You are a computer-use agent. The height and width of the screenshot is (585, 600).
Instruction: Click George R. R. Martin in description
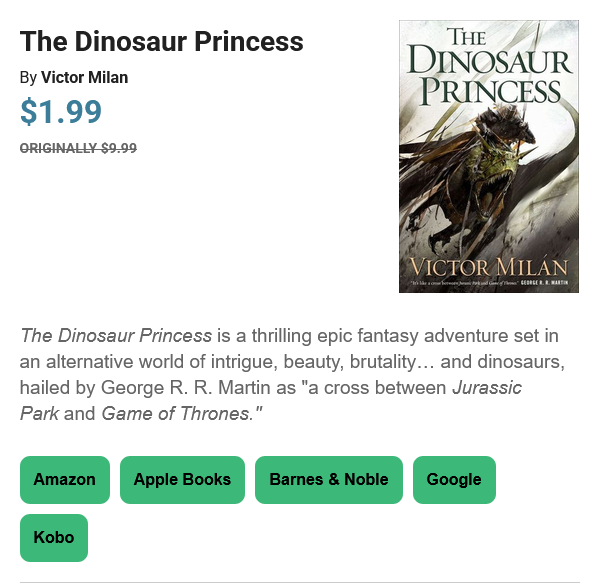tap(186, 388)
